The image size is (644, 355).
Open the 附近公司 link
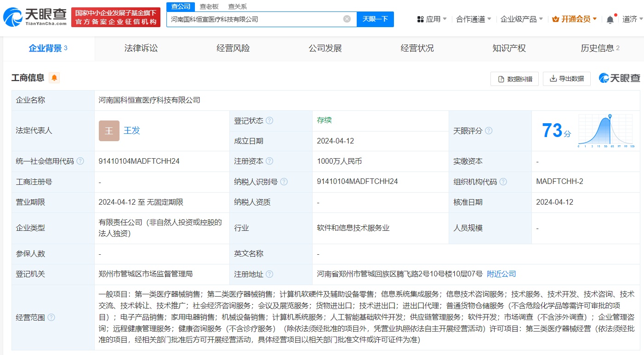coord(502,273)
